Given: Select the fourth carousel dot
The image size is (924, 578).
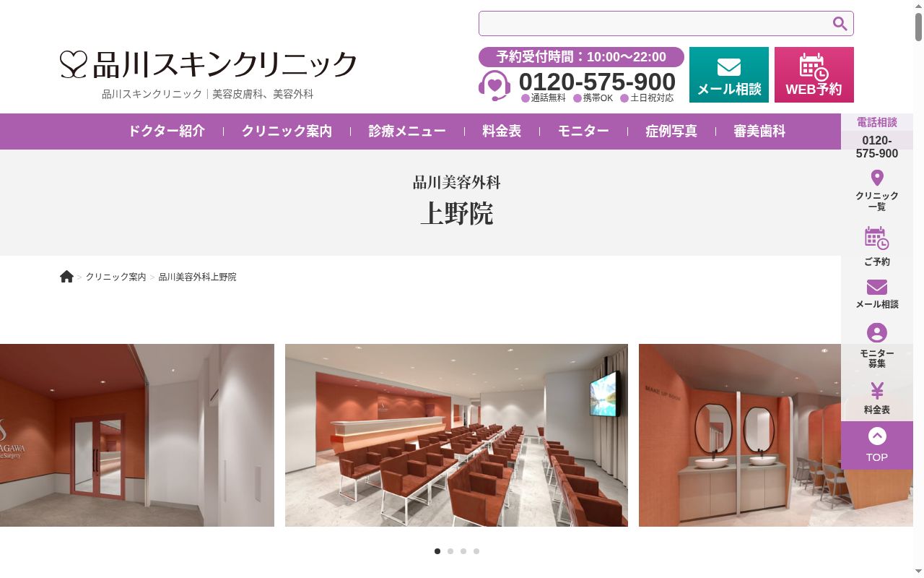Looking at the screenshot, I should [x=476, y=551].
